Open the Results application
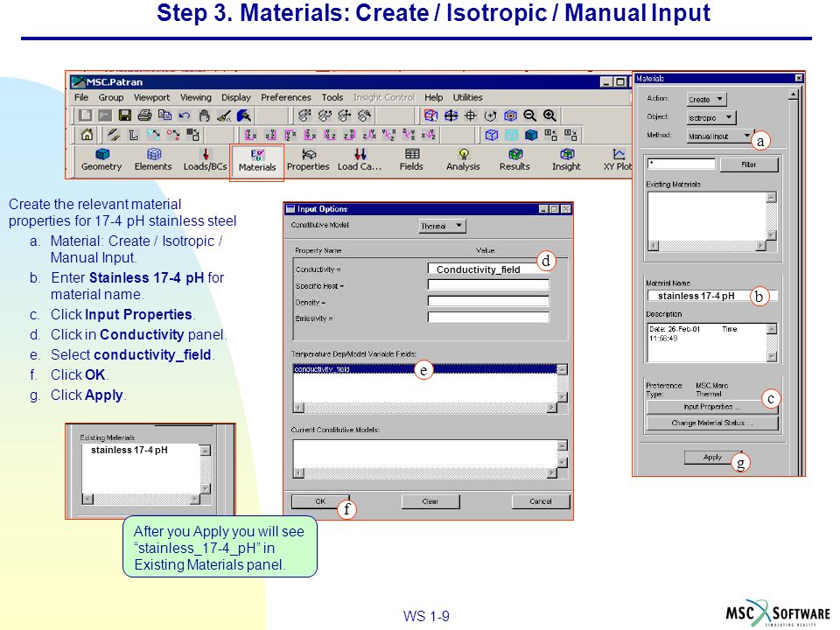The image size is (840, 630). pyautogui.click(x=514, y=159)
